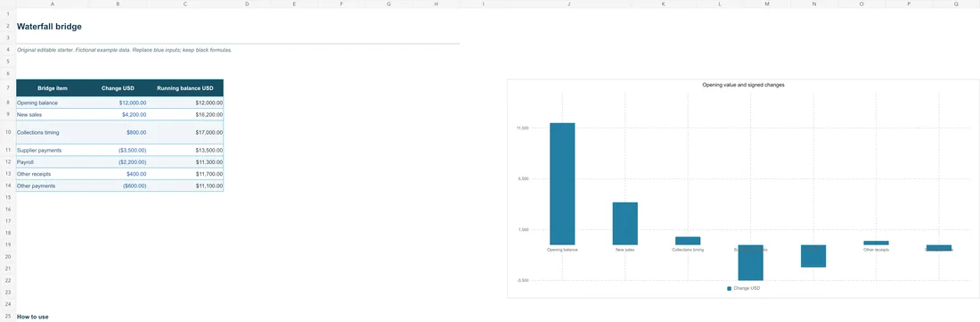Select column F header
This screenshot has height=322, width=980.
(x=342, y=4)
